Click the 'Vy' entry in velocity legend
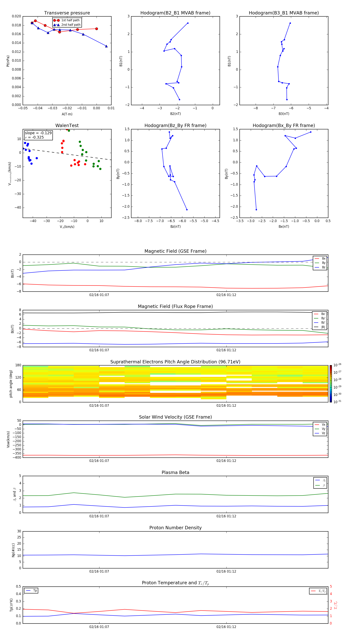Image resolution: width=351 pixels, height=644 pixels. tap(320, 429)
